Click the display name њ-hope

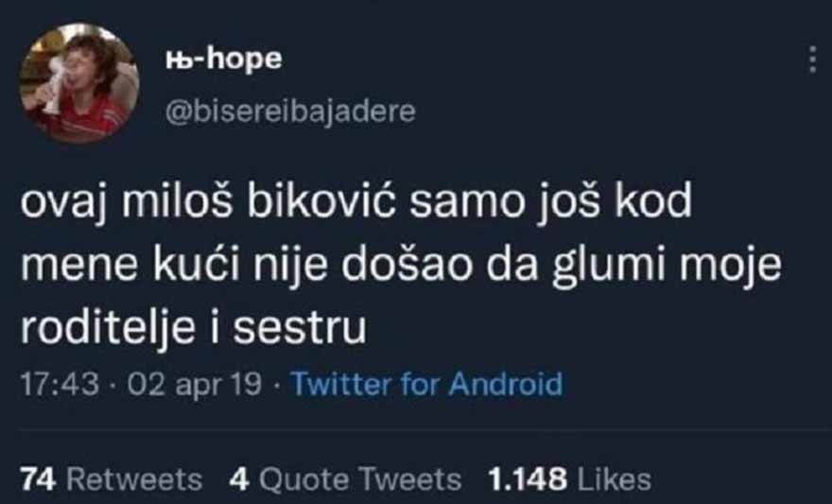[223, 60]
